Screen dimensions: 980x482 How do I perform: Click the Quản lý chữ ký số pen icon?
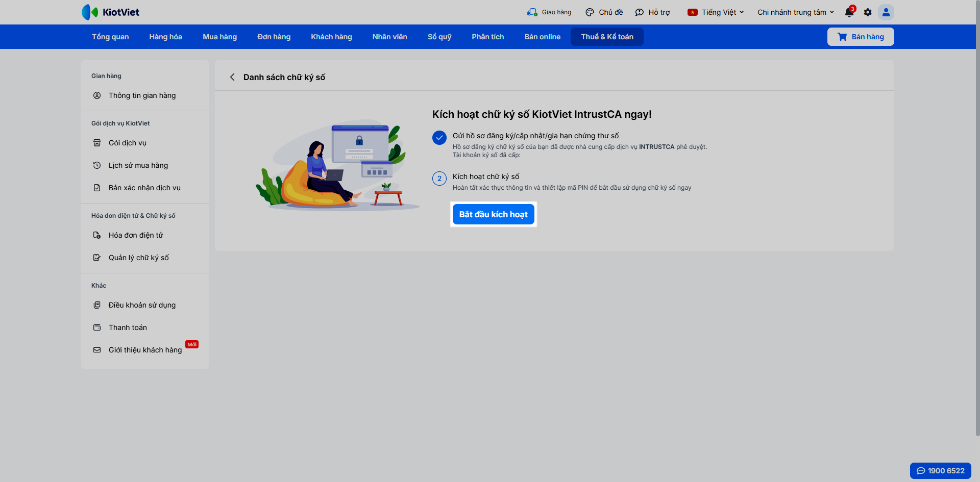97,258
